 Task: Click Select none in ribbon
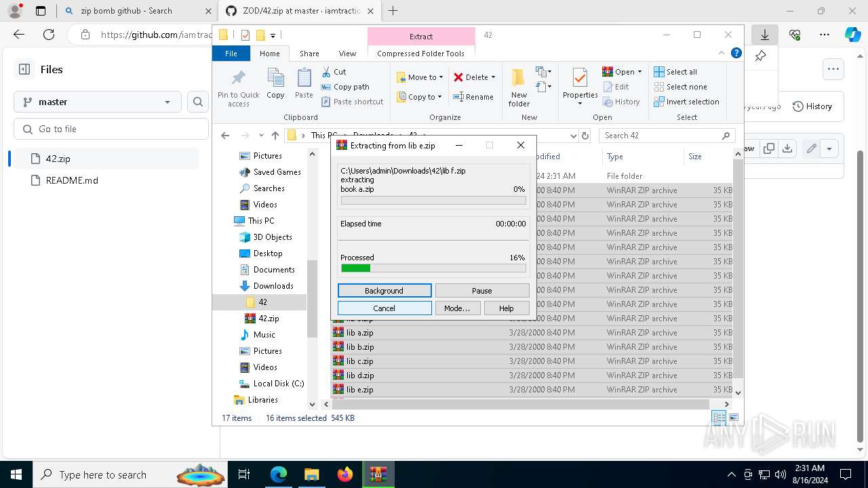pos(680,87)
